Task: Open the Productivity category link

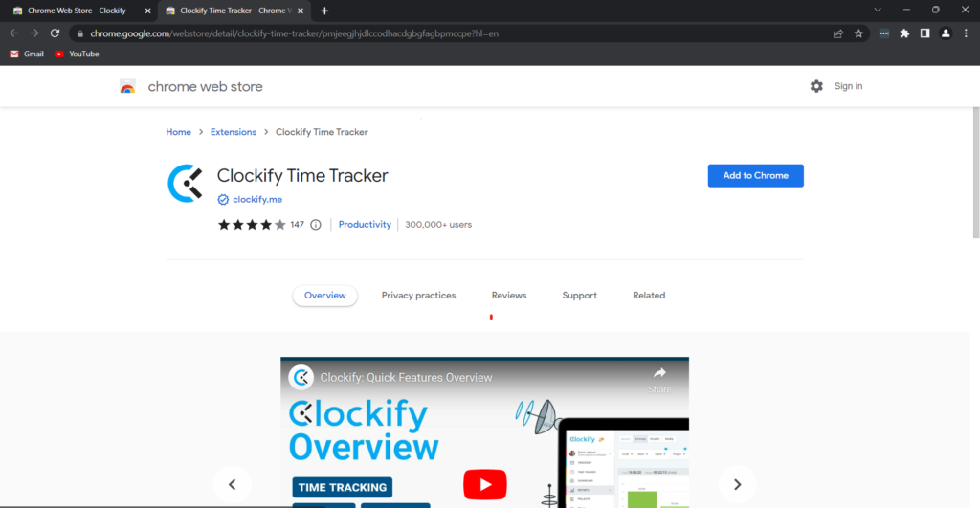Action: (365, 224)
